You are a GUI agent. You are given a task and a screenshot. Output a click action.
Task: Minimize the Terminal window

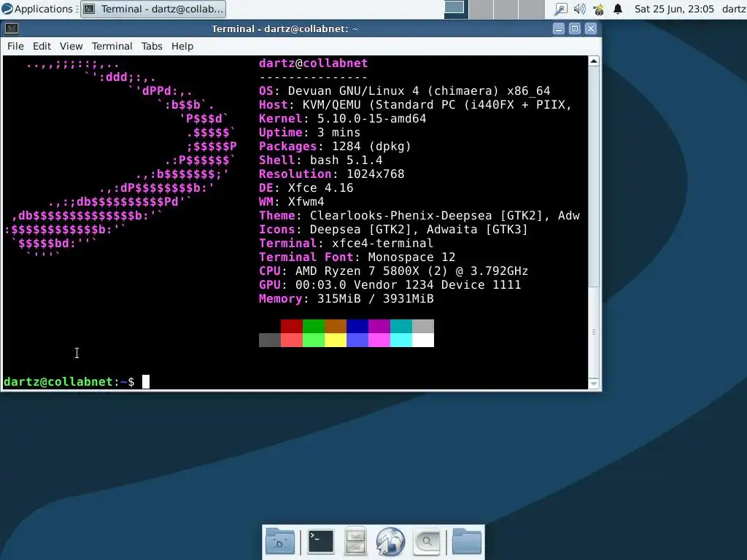pos(559,28)
